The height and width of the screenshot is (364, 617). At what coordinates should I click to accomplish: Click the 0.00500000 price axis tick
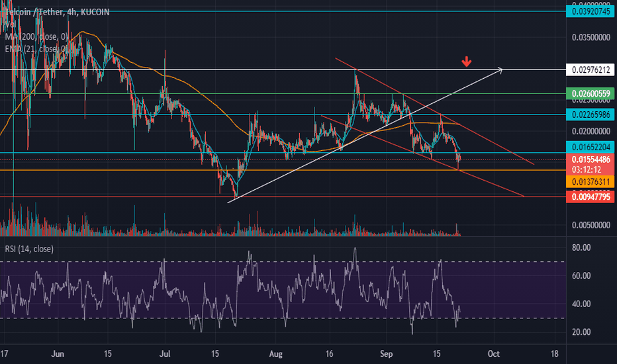tap(591, 225)
